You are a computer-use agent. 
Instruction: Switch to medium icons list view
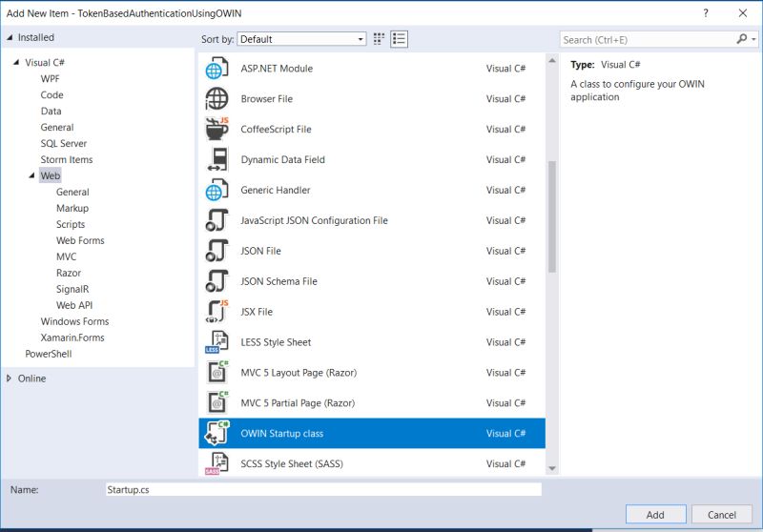pyautogui.click(x=399, y=39)
